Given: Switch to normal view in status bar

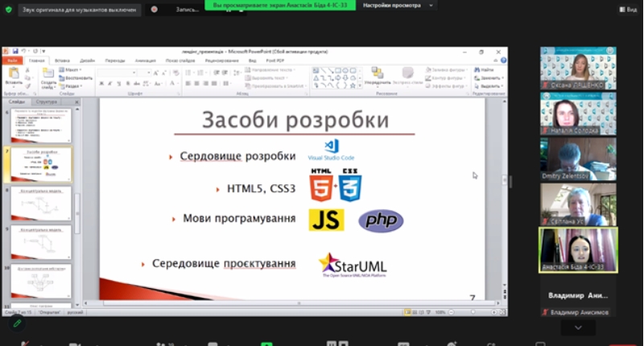Looking at the screenshot, I should pos(407,312).
